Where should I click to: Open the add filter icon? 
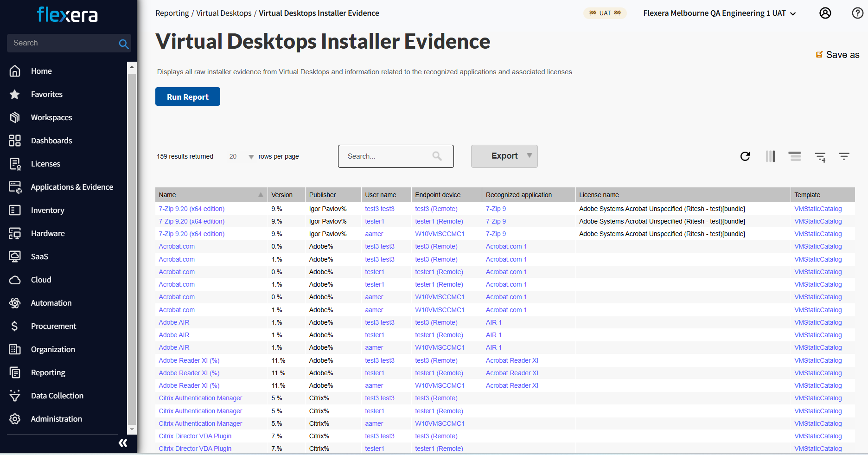(820, 157)
